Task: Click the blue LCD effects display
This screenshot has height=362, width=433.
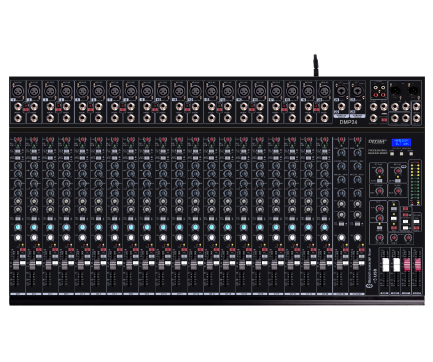Action: pos(401,143)
